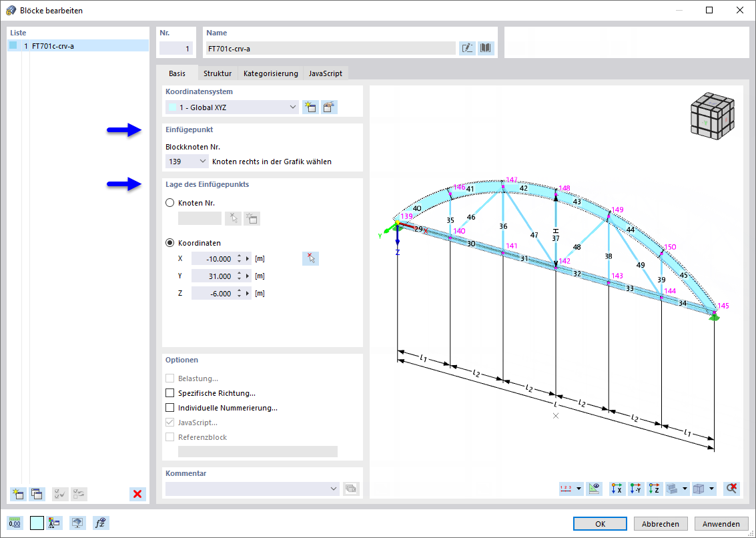Toggle the Referenzblock checkbox
Image resolution: width=756 pixels, height=538 pixels.
[169, 437]
